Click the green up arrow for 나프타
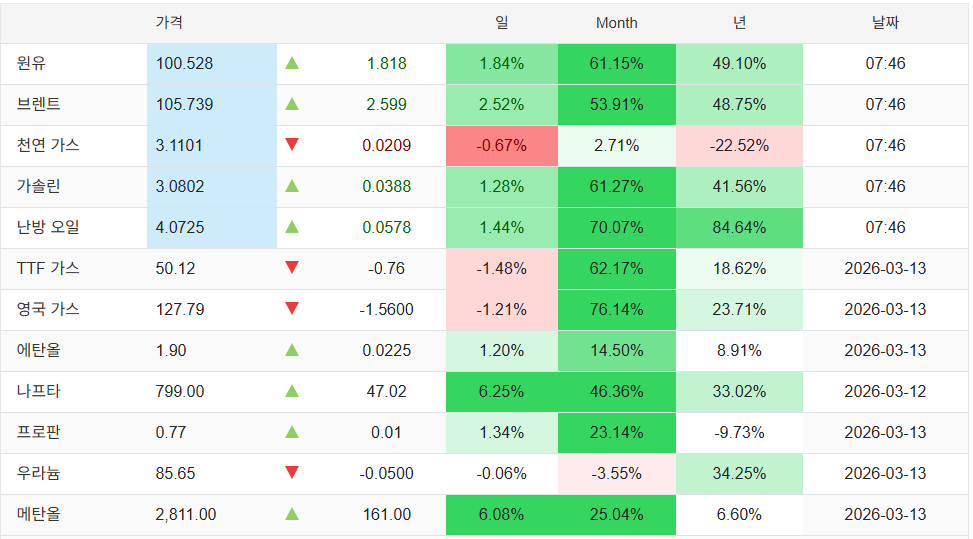This screenshot has height=539, width=973. point(292,391)
